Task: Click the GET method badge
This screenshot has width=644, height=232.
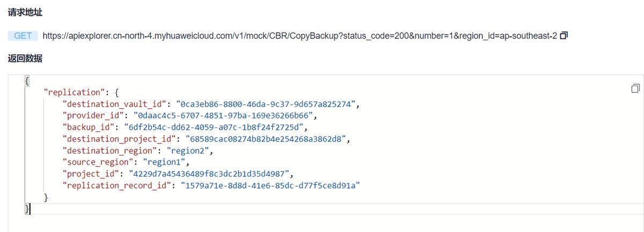Action: (x=23, y=36)
